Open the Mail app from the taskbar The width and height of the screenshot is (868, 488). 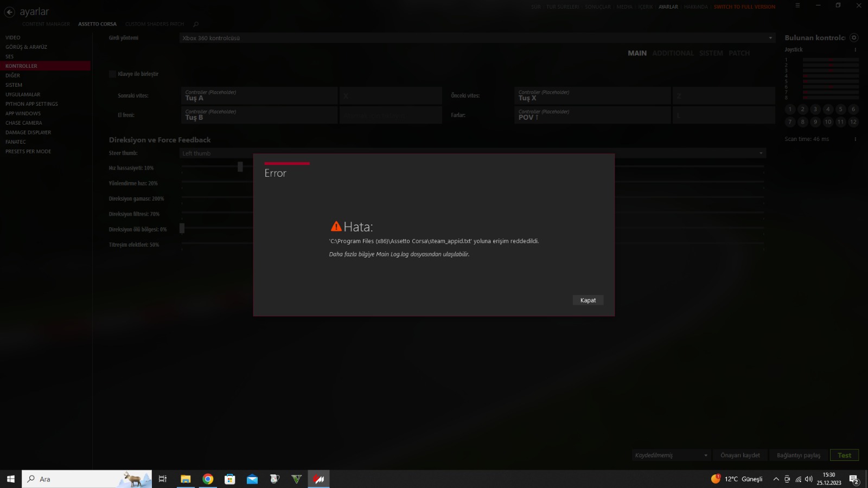point(252,479)
